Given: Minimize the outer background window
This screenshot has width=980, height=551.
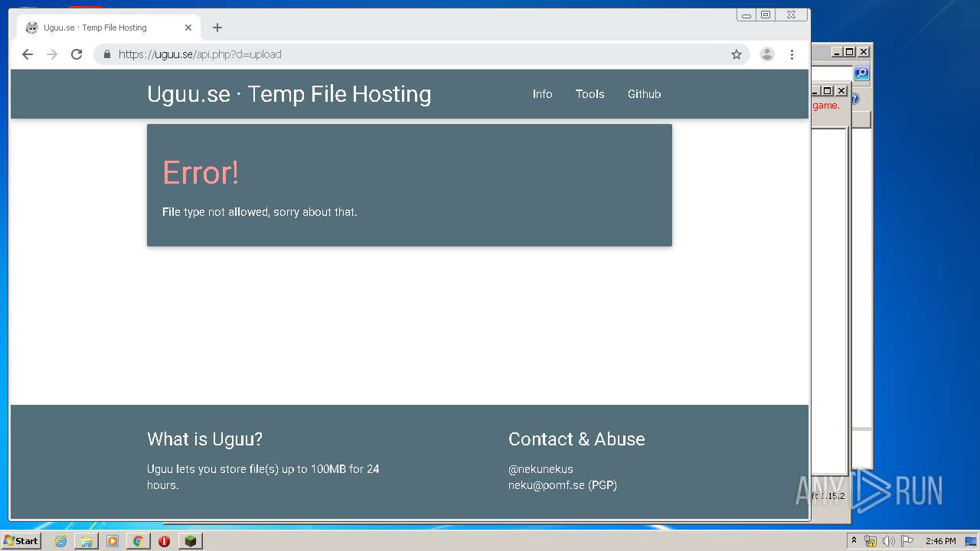Looking at the screenshot, I should coord(837,52).
